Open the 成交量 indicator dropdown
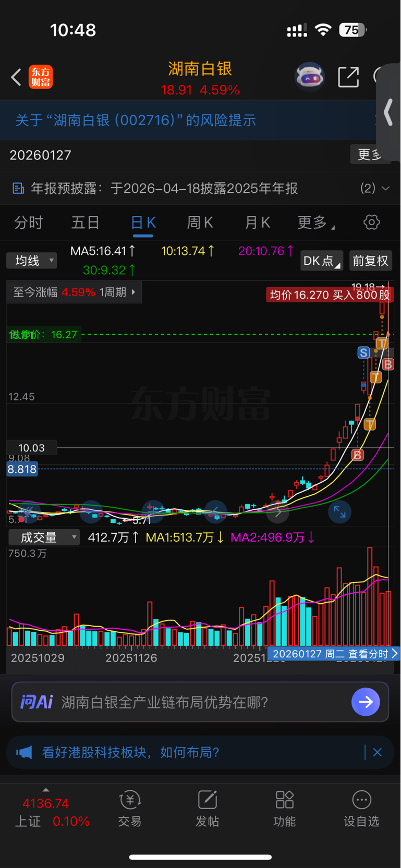401x868 pixels. tap(44, 537)
